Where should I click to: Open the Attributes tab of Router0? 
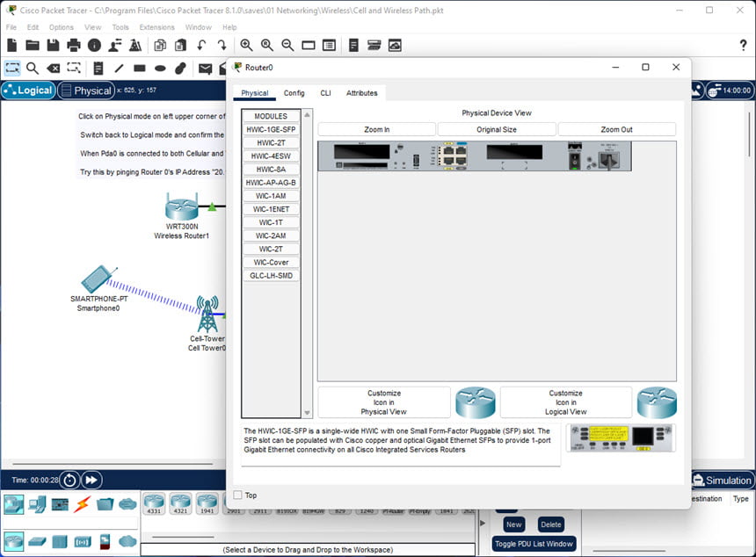click(x=361, y=93)
